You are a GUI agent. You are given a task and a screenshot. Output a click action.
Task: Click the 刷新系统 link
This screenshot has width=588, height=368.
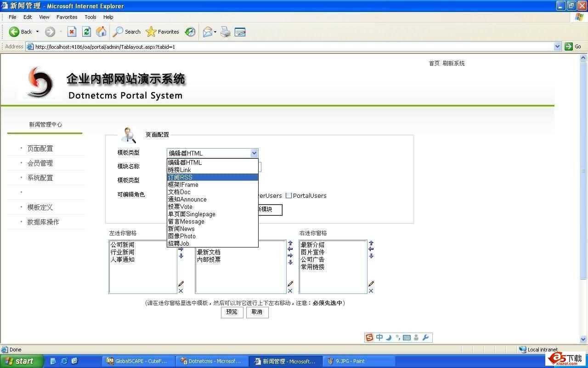pos(454,63)
